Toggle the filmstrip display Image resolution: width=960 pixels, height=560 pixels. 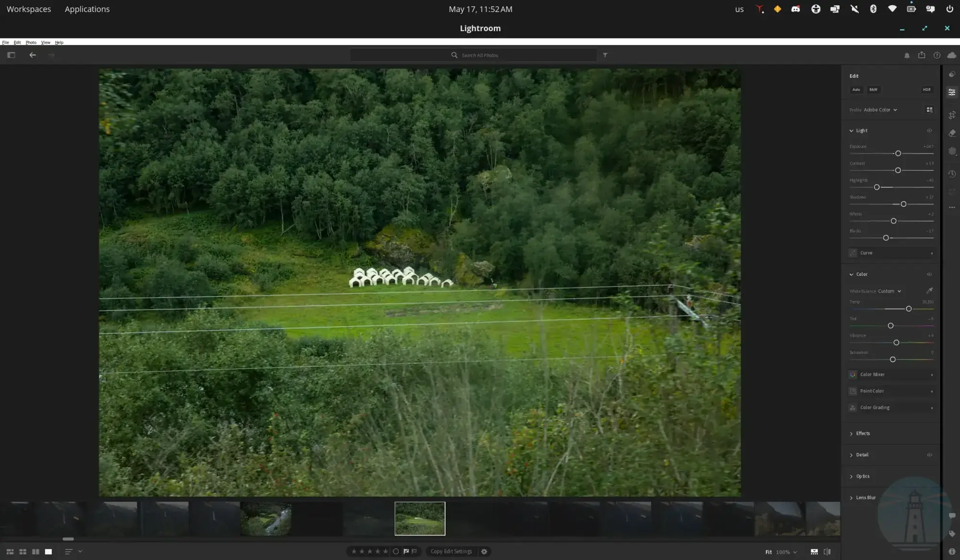(814, 552)
